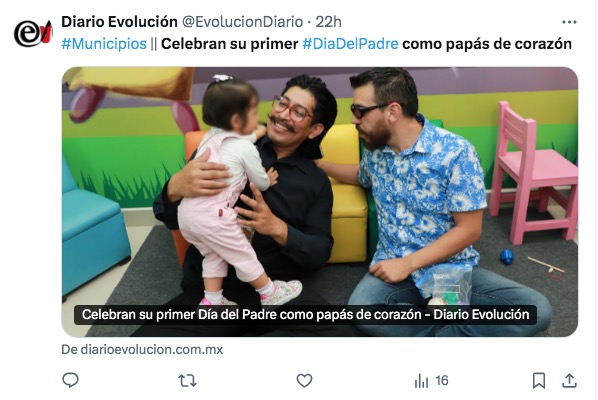
Task: Open view analytics bar-chart icon
Action: click(x=421, y=381)
